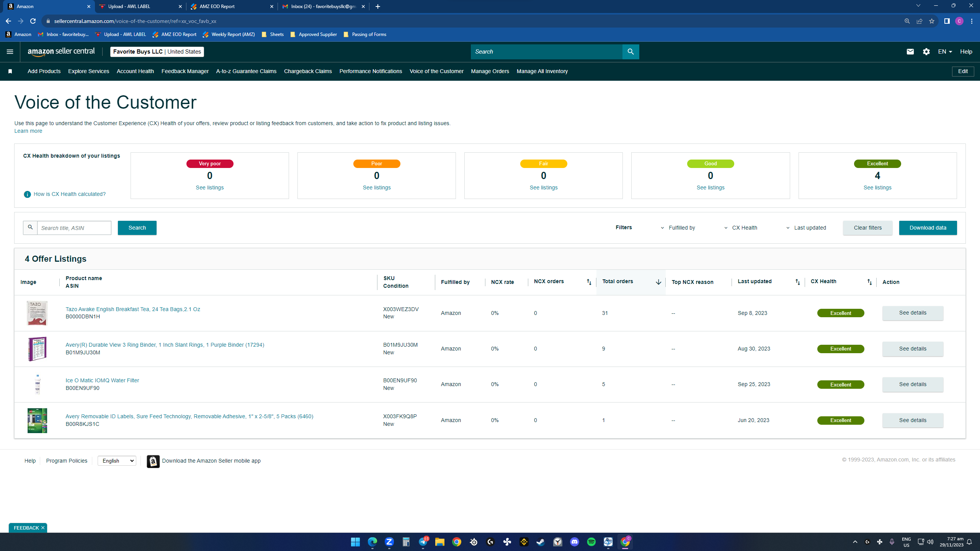Image resolution: width=980 pixels, height=551 pixels.
Task: Sort by NCX orders column arrows
Action: click(x=589, y=282)
